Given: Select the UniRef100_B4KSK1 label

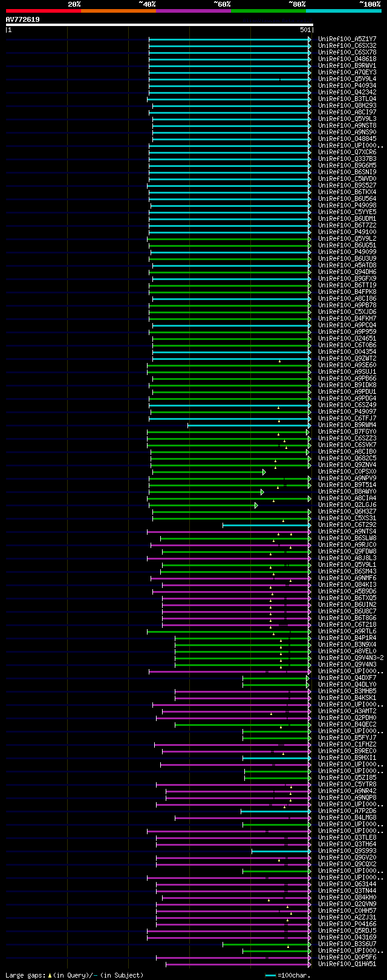Looking at the screenshot, I should (x=347, y=698).
